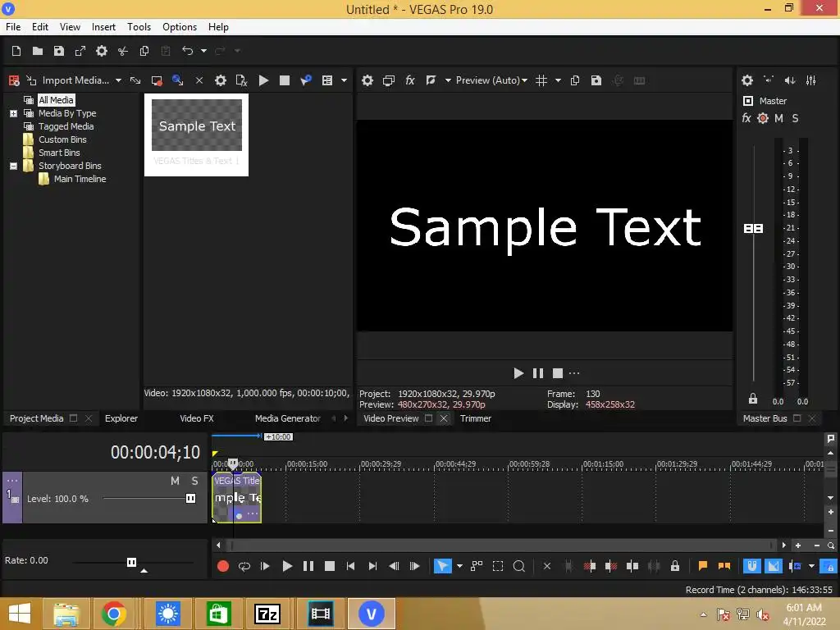This screenshot has width=840, height=630.
Task: Click Master volume fader handle
Action: 754,229
